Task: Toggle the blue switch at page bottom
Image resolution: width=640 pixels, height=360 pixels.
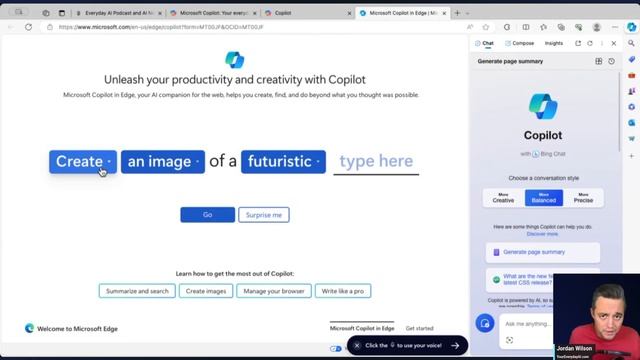Action: pos(336,349)
